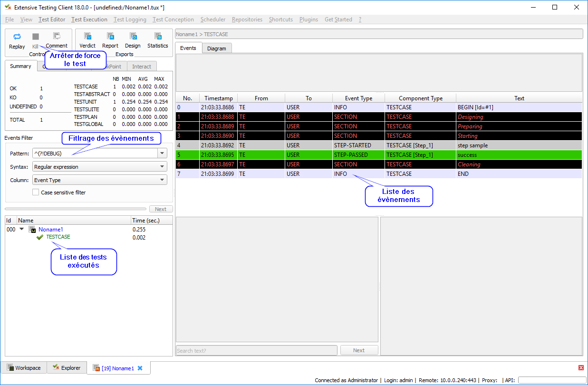Image resolution: width=588 pixels, height=385 pixels.
Task: Click the Component Type column header
Action: (x=421, y=98)
